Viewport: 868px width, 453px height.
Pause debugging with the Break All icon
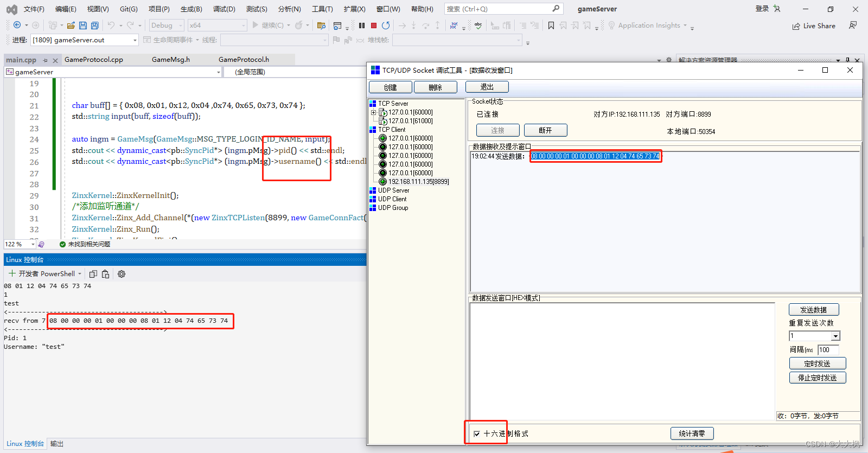(x=362, y=25)
